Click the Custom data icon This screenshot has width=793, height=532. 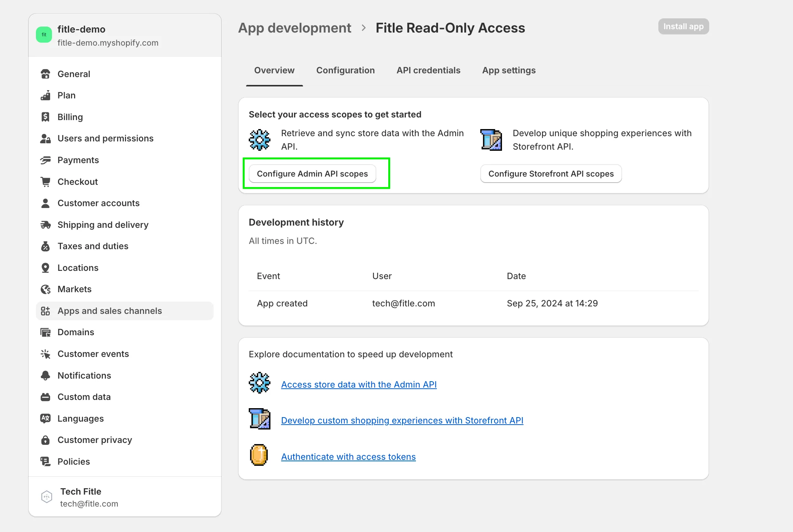coord(45,397)
